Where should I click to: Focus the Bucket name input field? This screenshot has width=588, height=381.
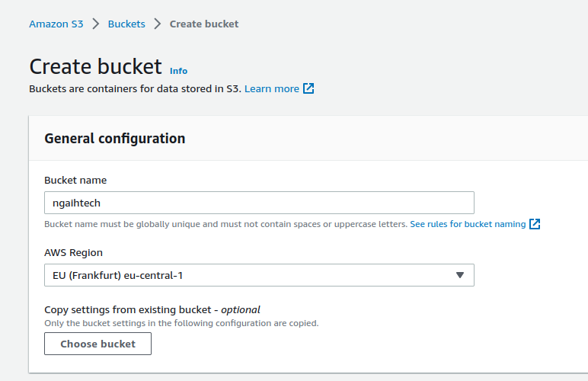(x=259, y=203)
